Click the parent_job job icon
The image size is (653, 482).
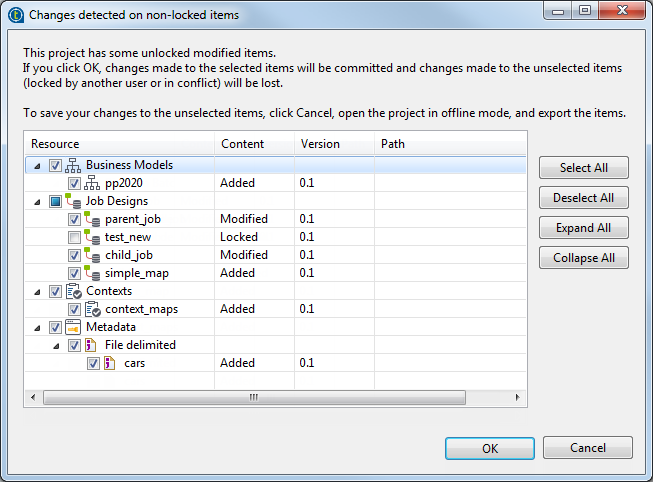93,219
